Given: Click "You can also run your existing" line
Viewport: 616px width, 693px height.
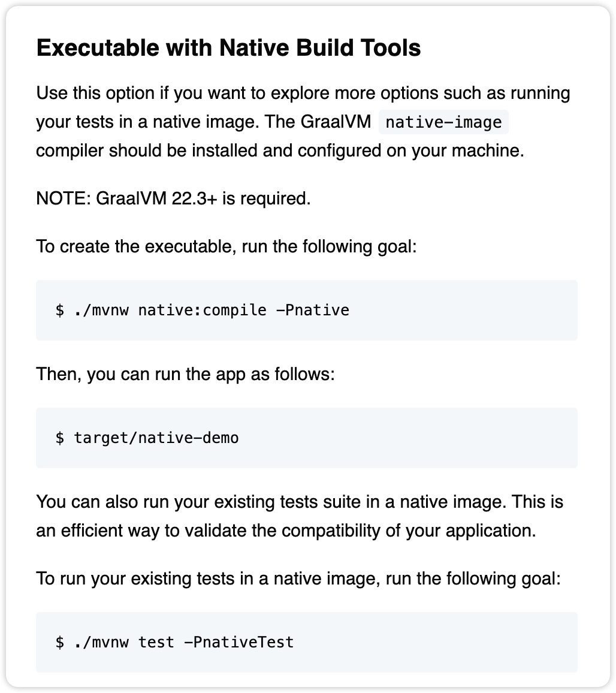Looking at the screenshot, I should click(x=300, y=502).
